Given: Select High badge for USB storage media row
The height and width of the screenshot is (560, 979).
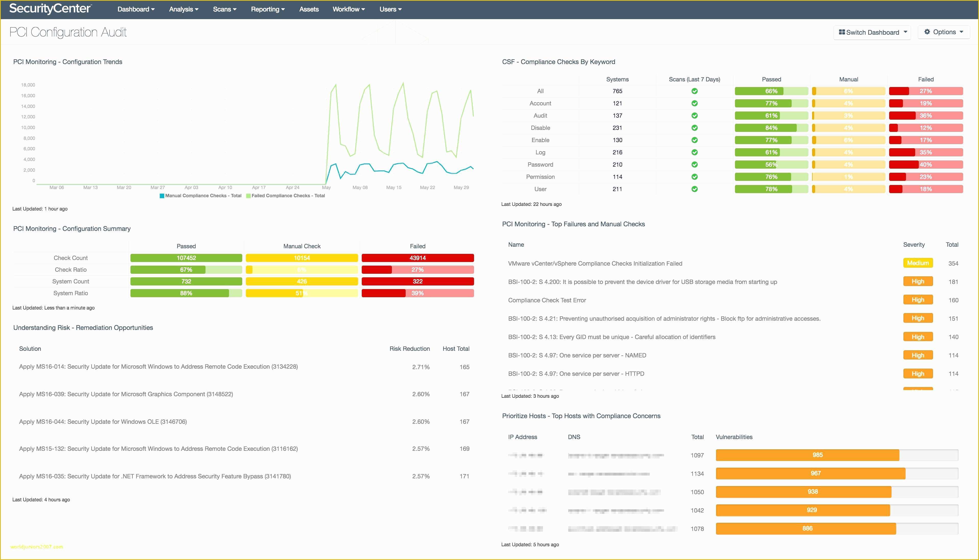Looking at the screenshot, I should pos(918,282).
